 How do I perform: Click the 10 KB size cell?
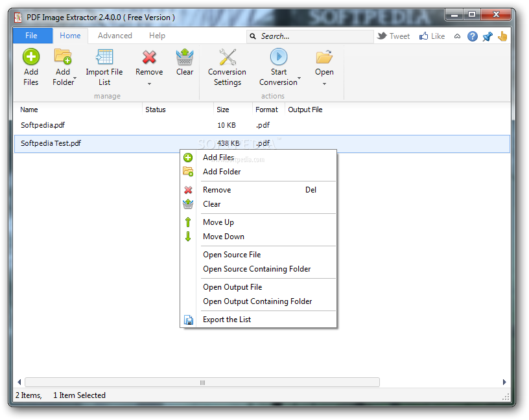[x=226, y=125]
